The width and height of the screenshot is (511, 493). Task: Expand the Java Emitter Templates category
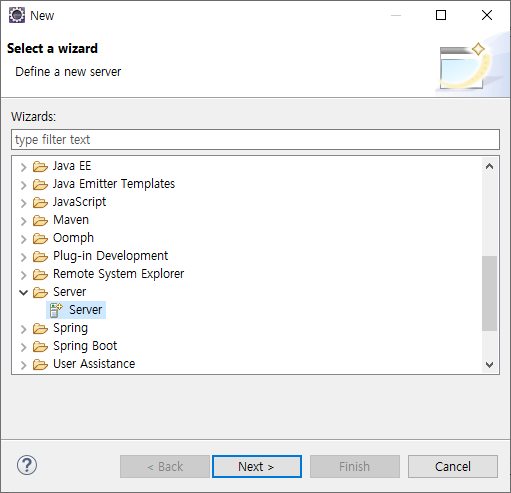click(23, 185)
